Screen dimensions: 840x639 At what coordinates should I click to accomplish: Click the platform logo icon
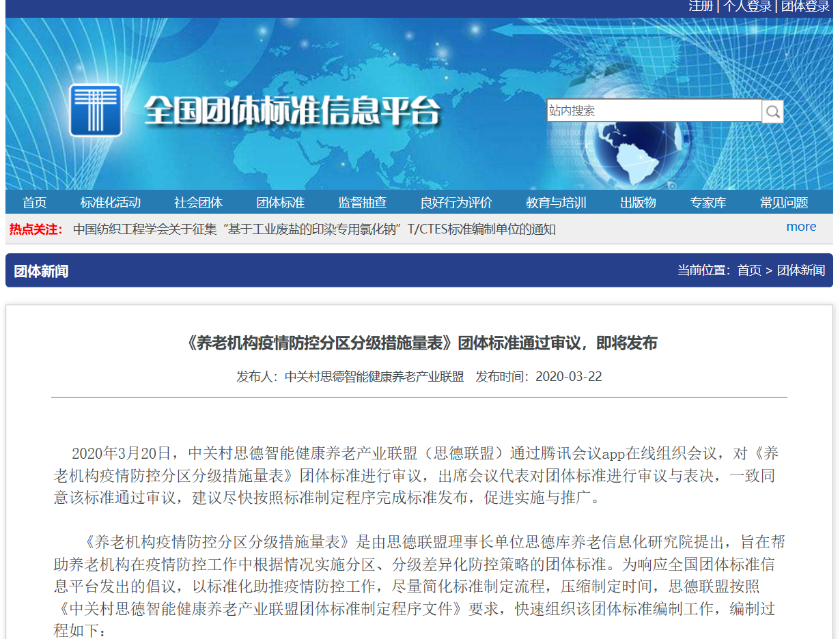96,111
